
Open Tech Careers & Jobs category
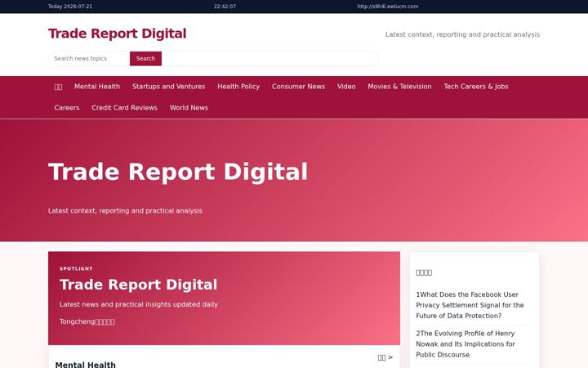[x=476, y=87]
